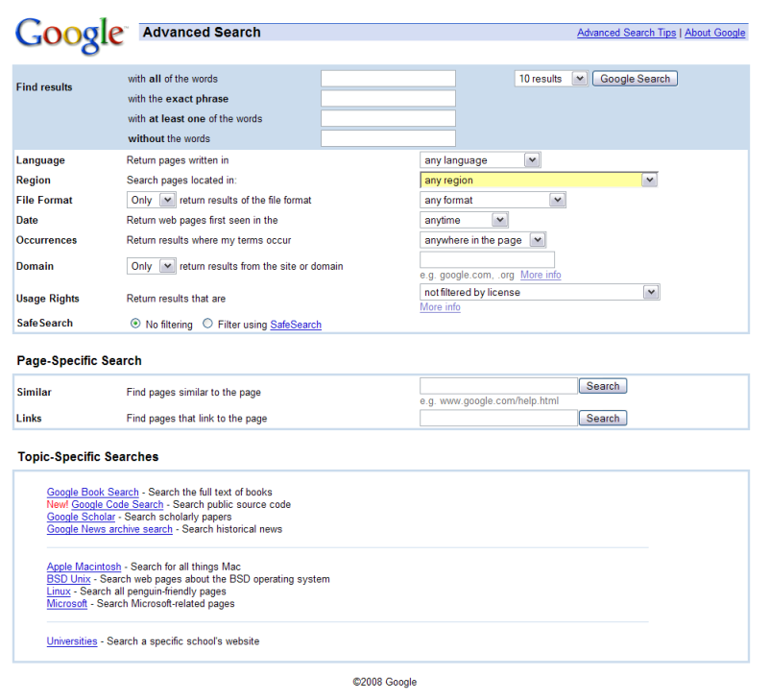Select Filter using SafeSearch radio button

click(x=207, y=324)
